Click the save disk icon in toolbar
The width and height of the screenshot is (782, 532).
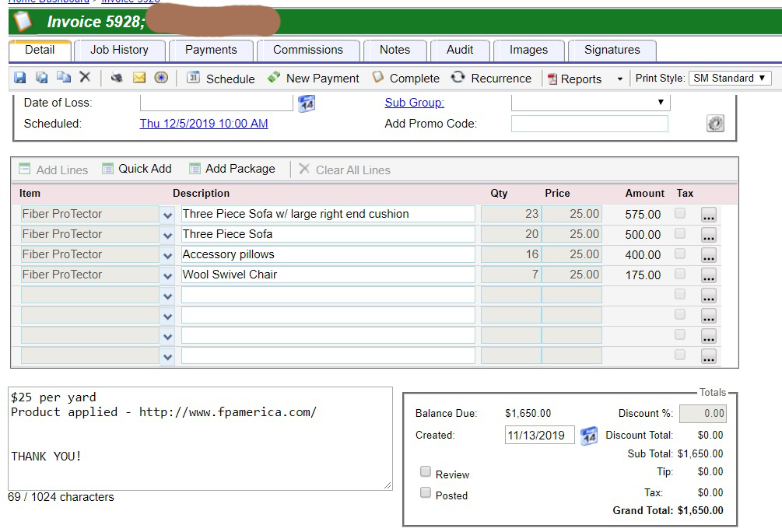[20, 78]
